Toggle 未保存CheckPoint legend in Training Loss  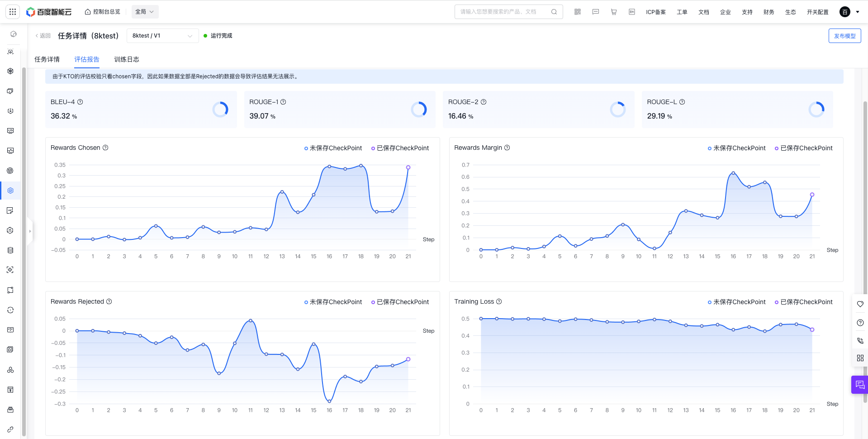[x=736, y=302]
